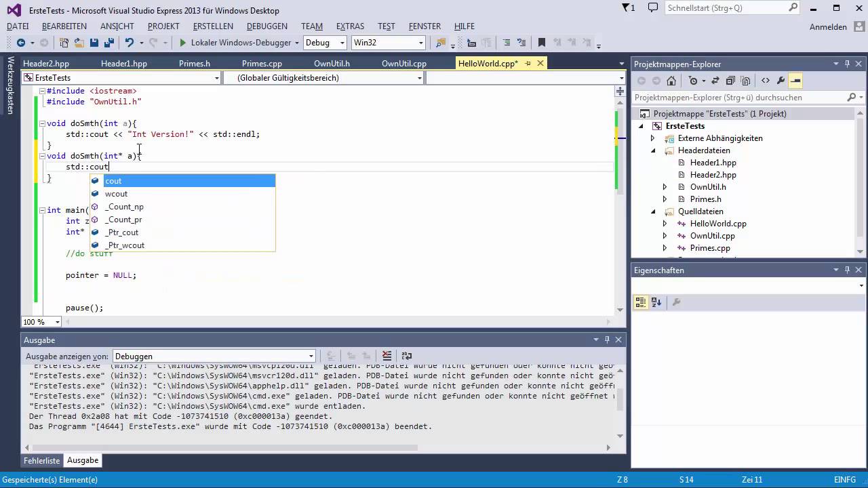Close the HelloWorld.cpp tab
868x488 pixels.
click(x=540, y=64)
